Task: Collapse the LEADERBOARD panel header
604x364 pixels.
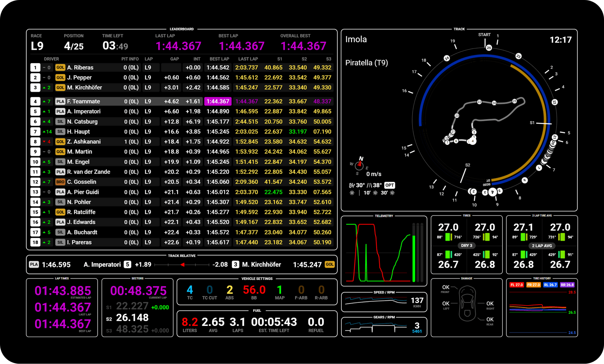Action: [182, 29]
